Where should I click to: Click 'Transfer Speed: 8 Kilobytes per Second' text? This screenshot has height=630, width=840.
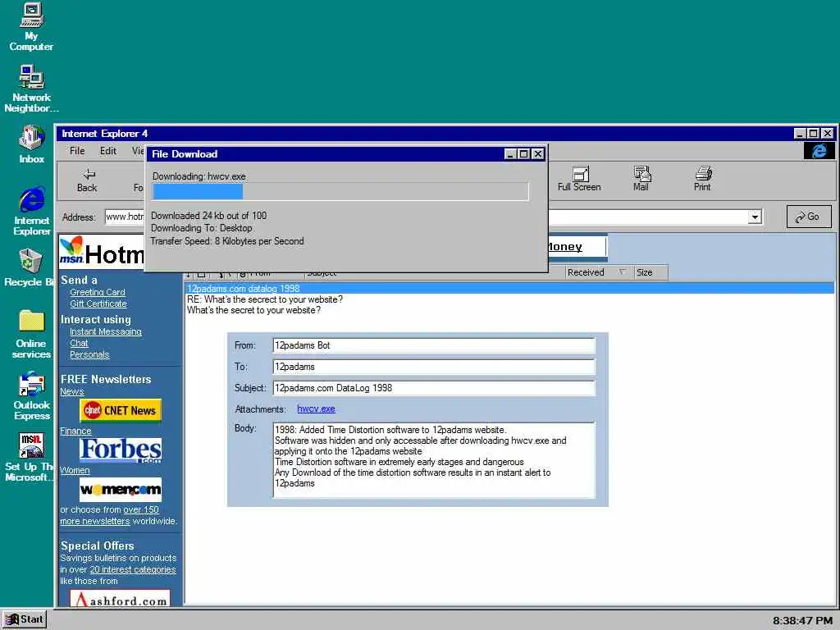click(x=227, y=242)
